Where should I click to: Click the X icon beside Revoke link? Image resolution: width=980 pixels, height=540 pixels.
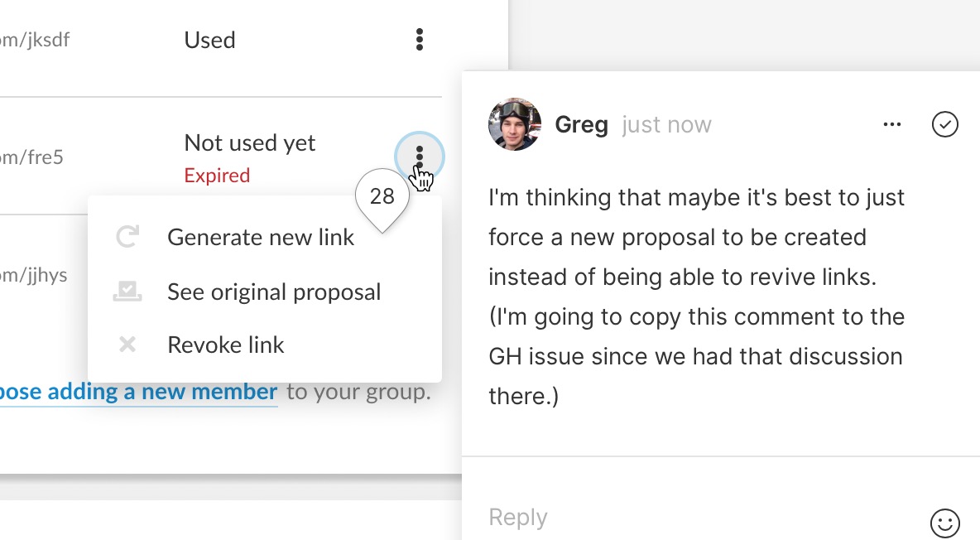127,345
